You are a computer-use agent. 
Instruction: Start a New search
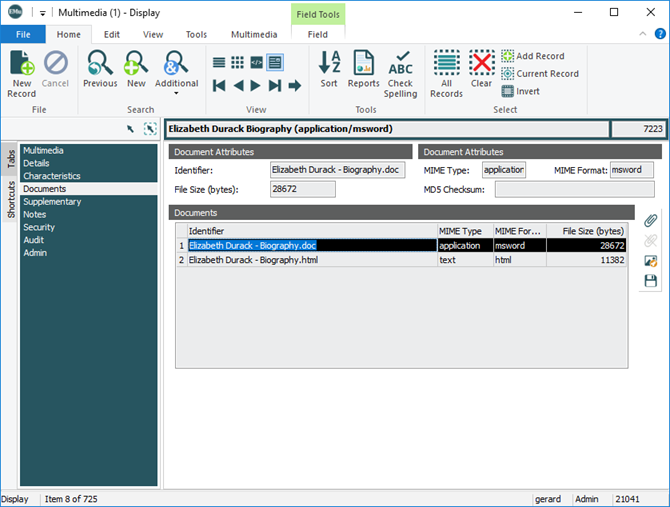(136, 68)
